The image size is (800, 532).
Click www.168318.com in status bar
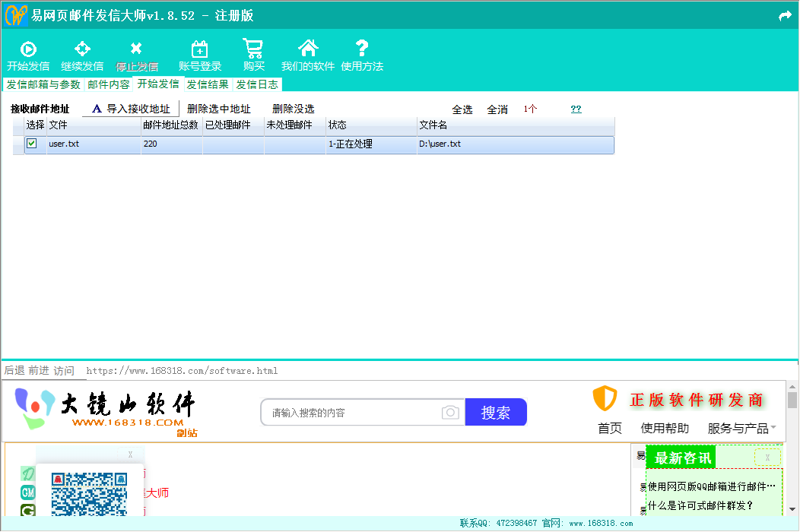point(601,524)
